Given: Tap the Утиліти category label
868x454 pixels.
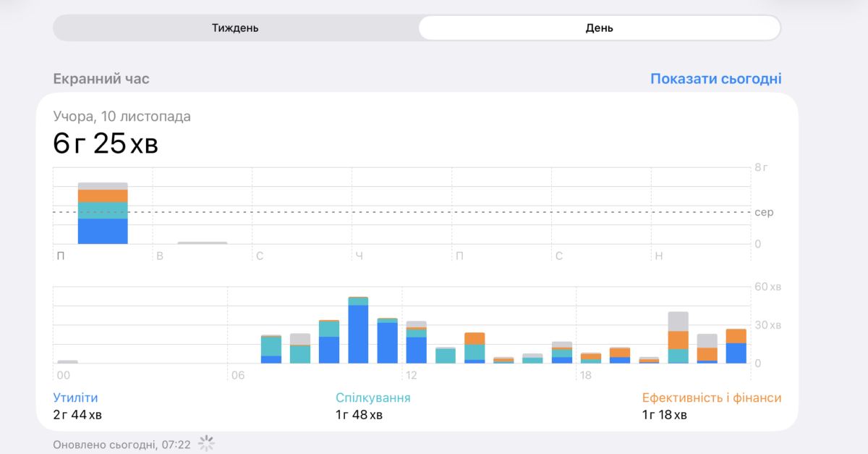Looking at the screenshot, I should [75, 398].
